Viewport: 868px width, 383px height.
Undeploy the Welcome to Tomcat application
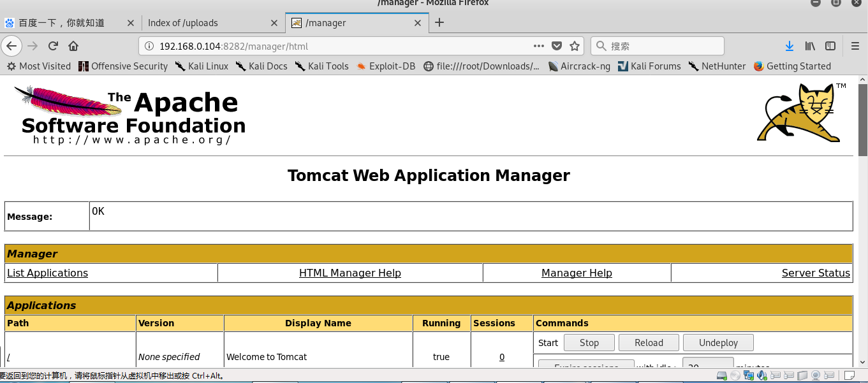coord(718,343)
